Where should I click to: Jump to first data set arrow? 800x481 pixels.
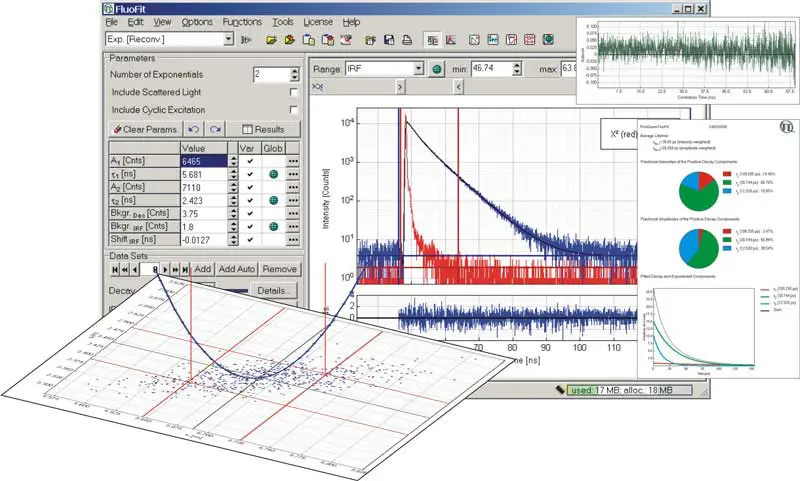(115, 269)
